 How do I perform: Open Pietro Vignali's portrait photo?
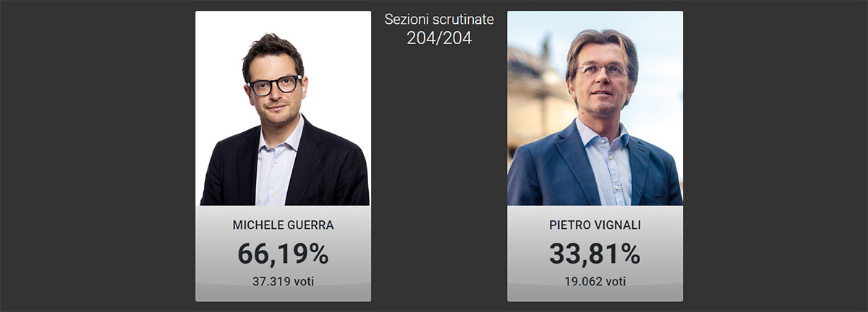click(x=595, y=108)
